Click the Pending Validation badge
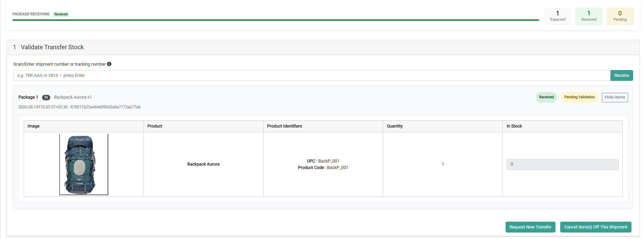Screen dimensions: 644x239 pos(579,97)
